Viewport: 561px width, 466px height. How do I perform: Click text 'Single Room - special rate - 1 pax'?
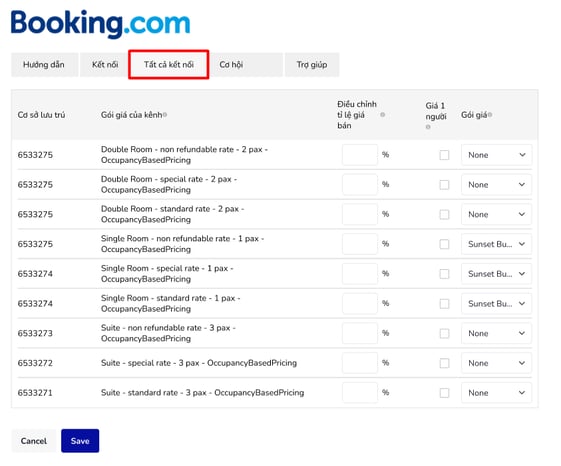pyautogui.click(x=165, y=268)
